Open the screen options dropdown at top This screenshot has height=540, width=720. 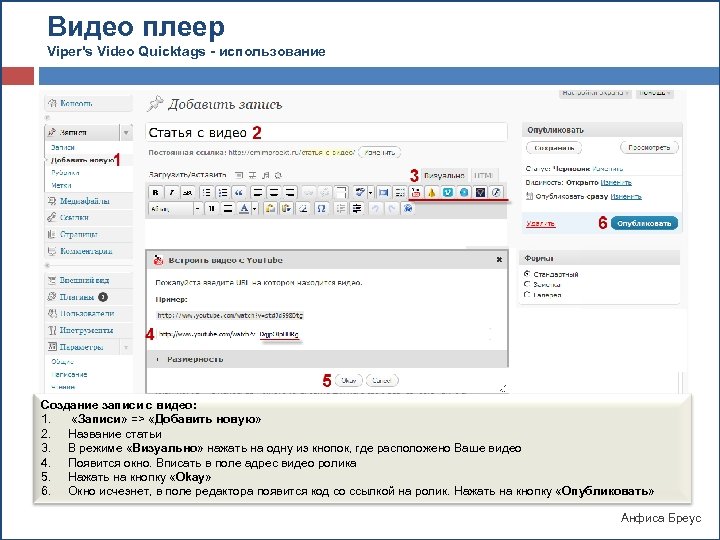(595, 93)
